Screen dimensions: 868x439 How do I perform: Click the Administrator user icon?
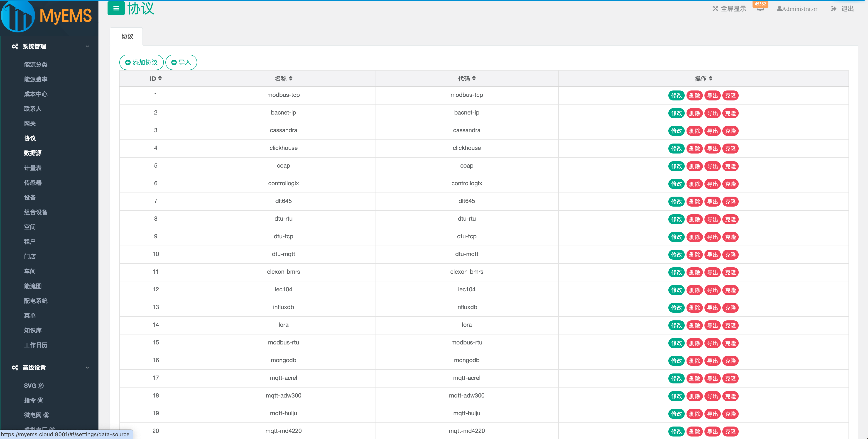[x=779, y=9]
